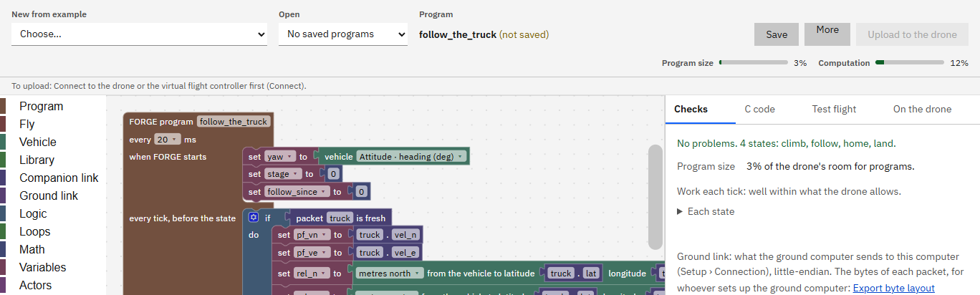Click the lat field in the truck block
The image size is (980, 295).
click(x=588, y=273)
